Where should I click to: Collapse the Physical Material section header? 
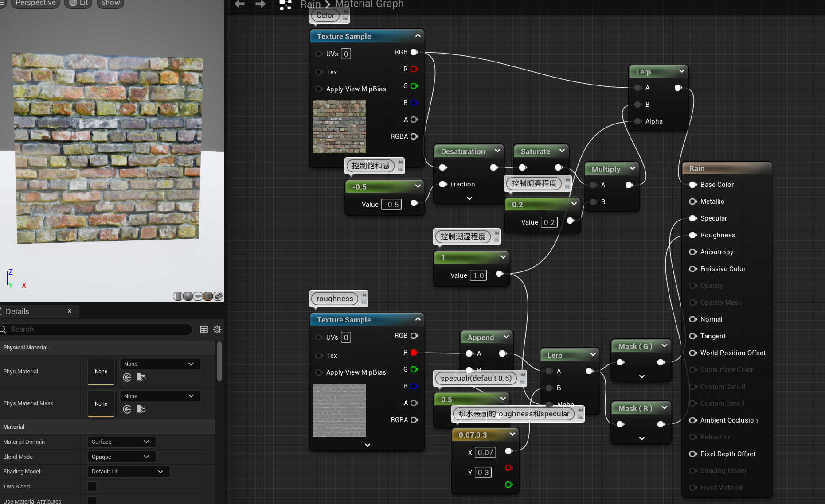[x=107, y=347]
